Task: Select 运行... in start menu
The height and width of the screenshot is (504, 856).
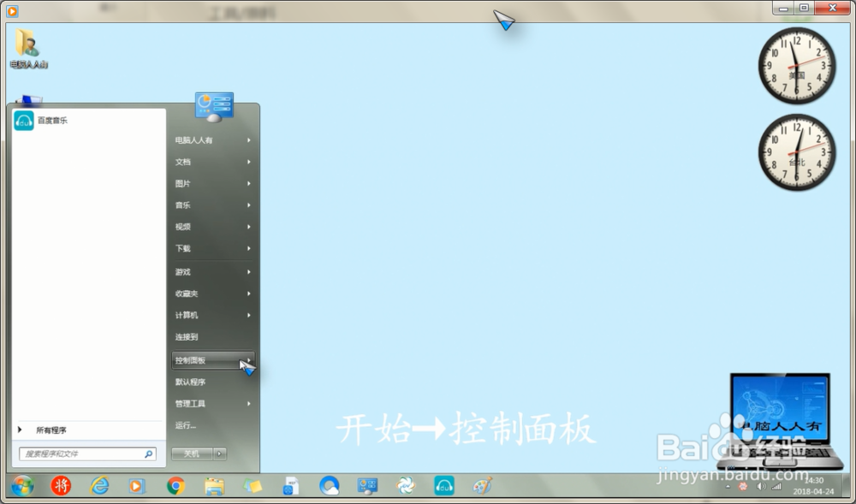Action: pos(213,425)
